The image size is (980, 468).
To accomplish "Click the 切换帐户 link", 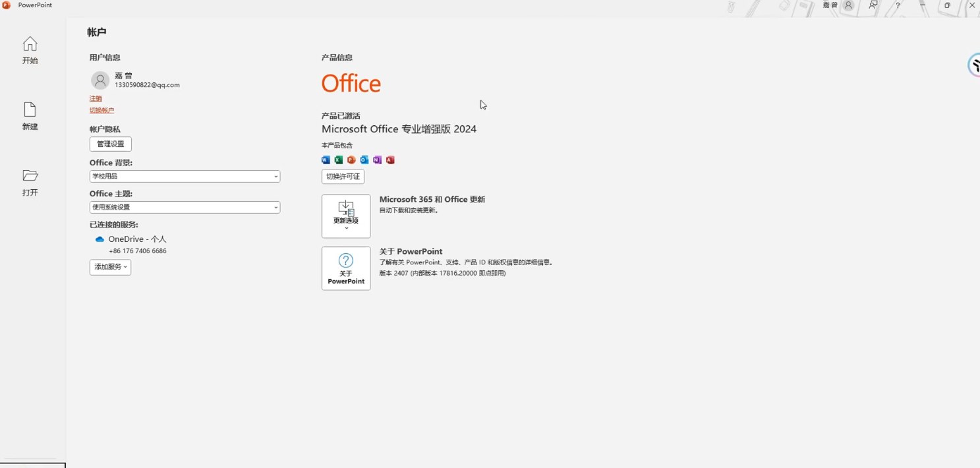I will (x=101, y=110).
